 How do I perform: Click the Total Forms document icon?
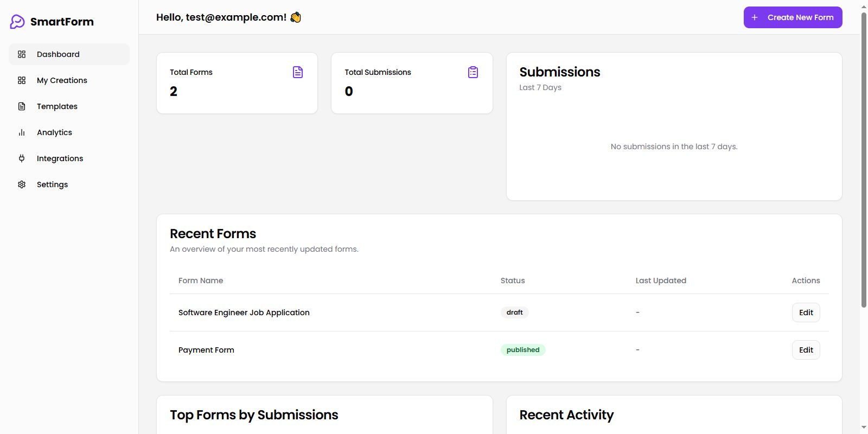298,72
